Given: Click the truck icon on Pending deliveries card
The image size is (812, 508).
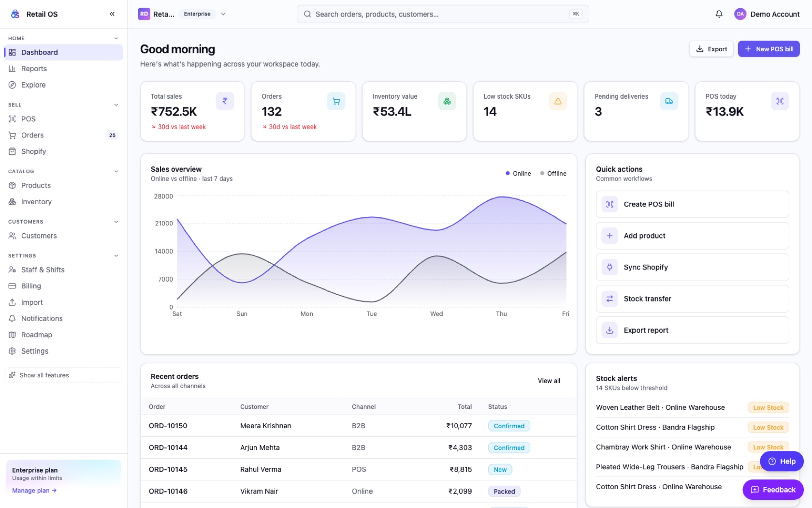Looking at the screenshot, I should pyautogui.click(x=669, y=101).
